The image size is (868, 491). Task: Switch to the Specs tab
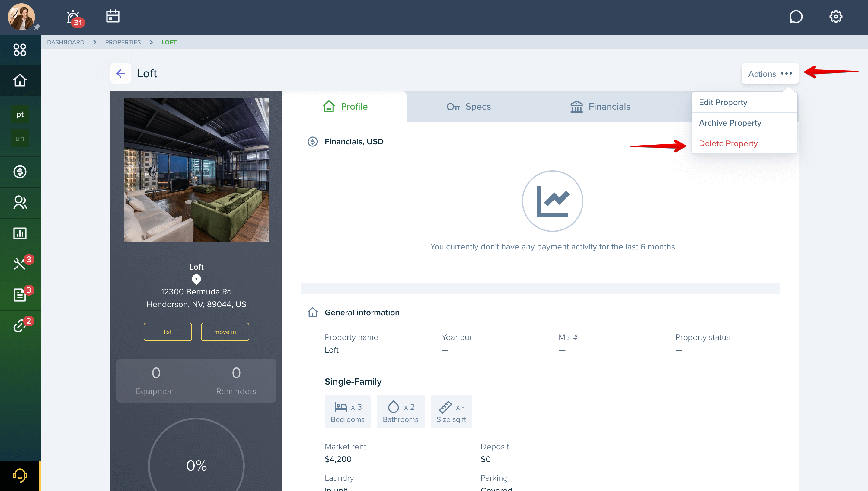[469, 107]
